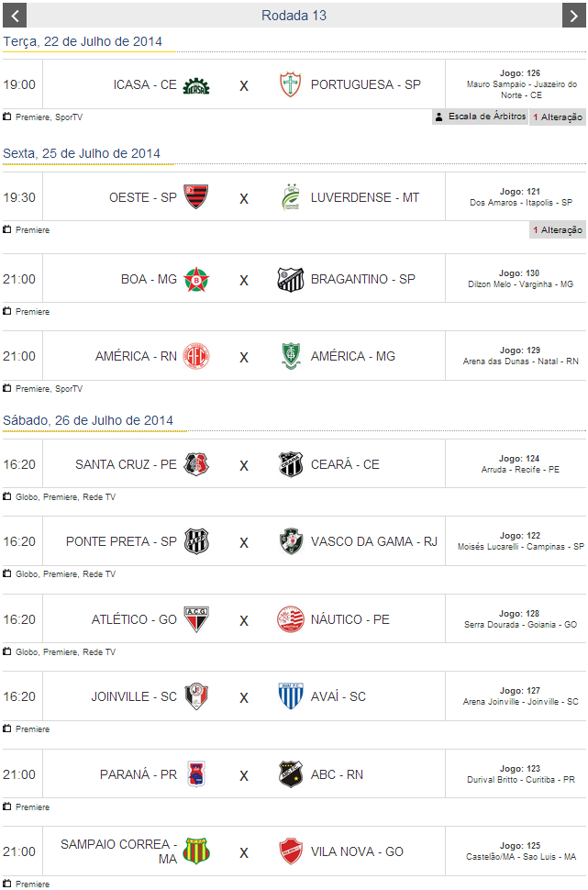
Task: Click the Luverdense team crest
Action: tap(290, 197)
